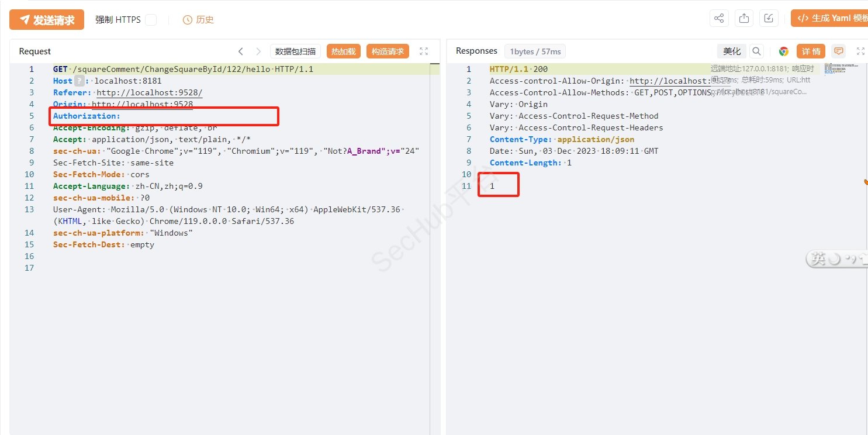
Task: Click 美化 to beautify the response
Action: [x=732, y=51]
